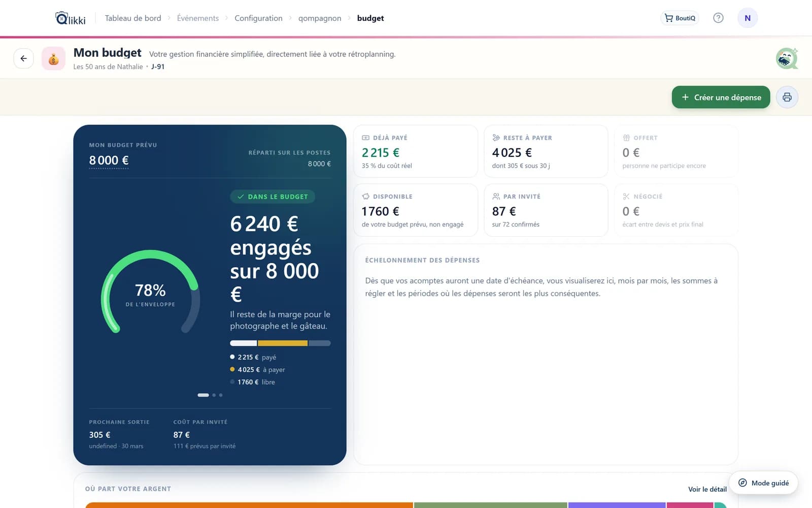This screenshot has width=812, height=508.
Task: Click the Qlikki logo
Action: click(x=71, y=18)
